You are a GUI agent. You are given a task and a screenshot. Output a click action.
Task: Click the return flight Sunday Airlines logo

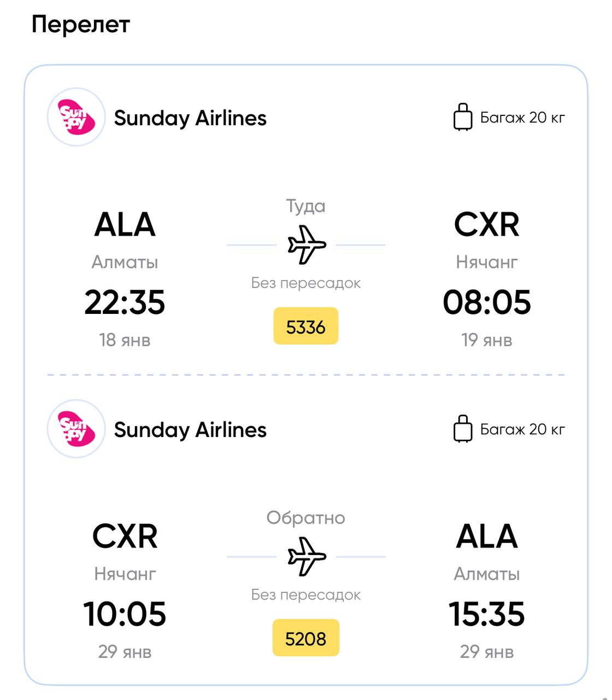point(76,429)
